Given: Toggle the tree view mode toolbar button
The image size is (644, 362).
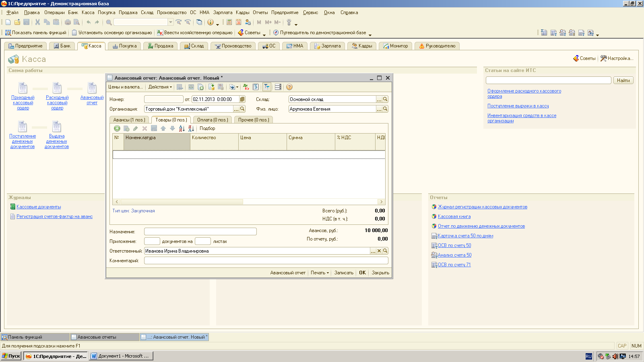Looking at the screenshot, I should point(266,87).
